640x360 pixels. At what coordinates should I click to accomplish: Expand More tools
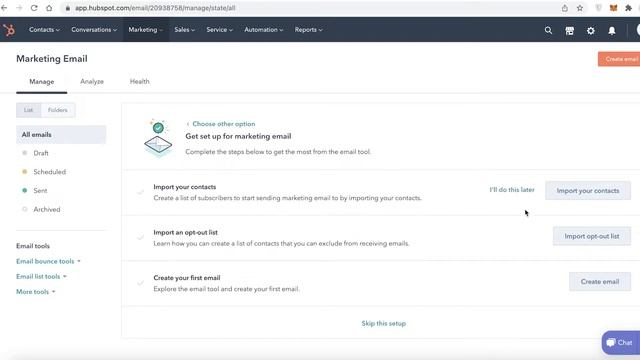[x=36, y=291]
